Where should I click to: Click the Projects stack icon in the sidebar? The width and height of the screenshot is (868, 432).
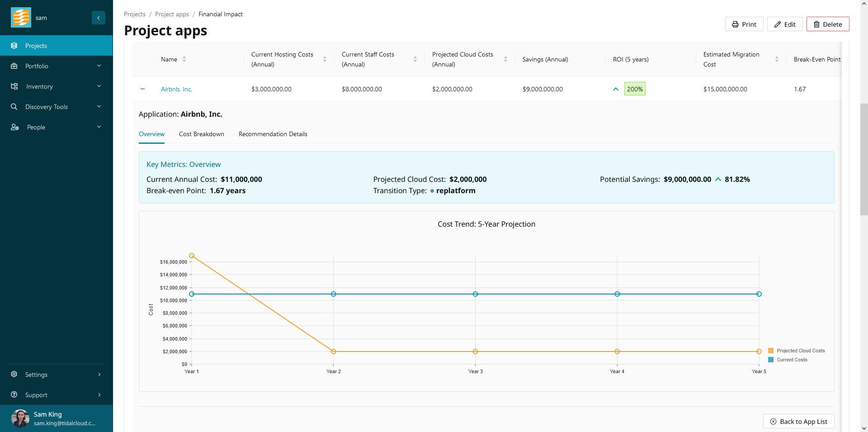pos(14,46)
